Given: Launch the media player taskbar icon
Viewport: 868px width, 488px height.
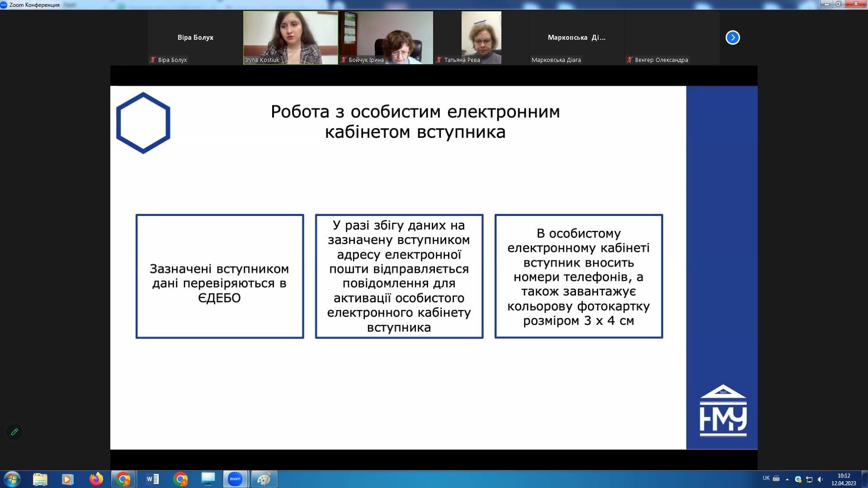Looking at the screenshot, I should 68,479.
